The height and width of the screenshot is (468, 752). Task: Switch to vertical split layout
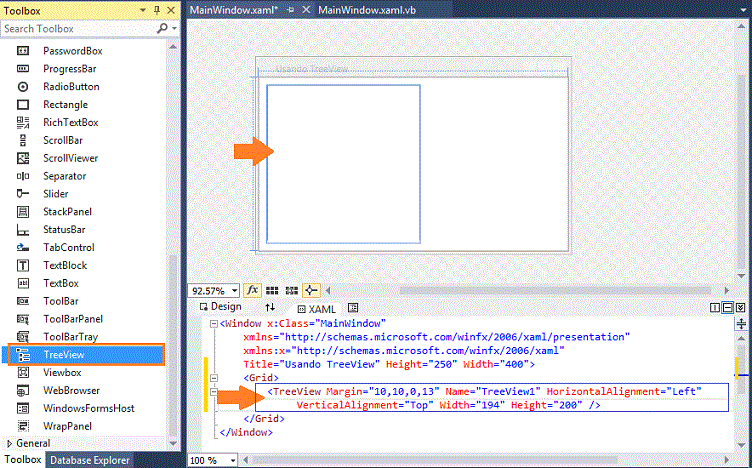click(x=715, y=308)
